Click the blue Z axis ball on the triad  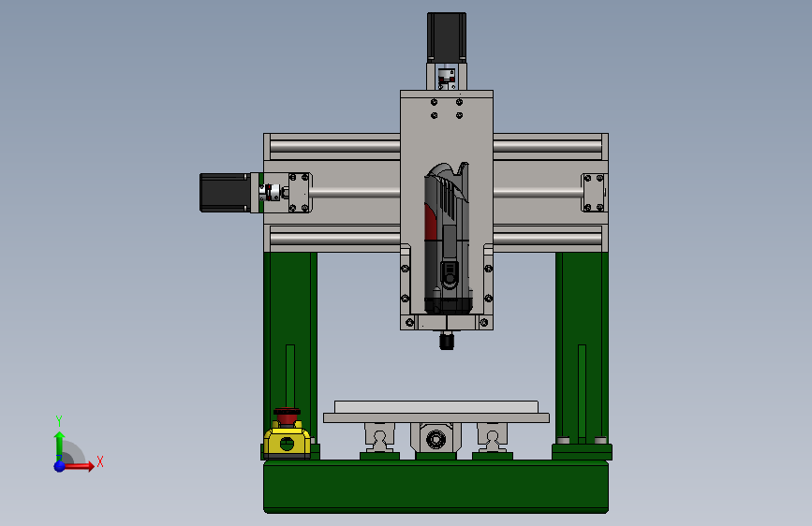(60, 466)
